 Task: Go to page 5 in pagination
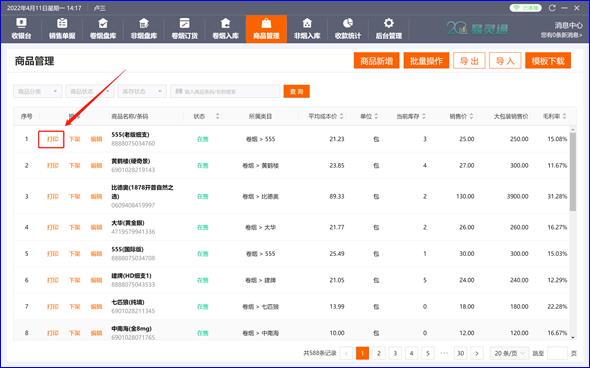428,353
